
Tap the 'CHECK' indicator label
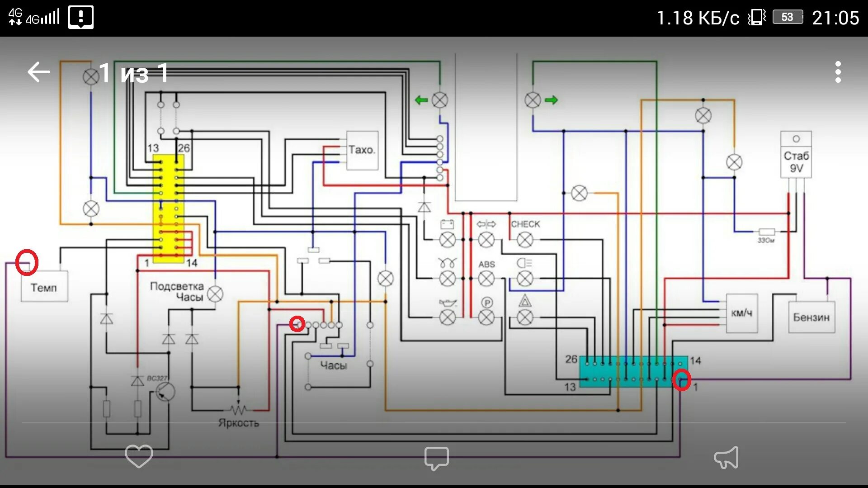pos(525,224)
